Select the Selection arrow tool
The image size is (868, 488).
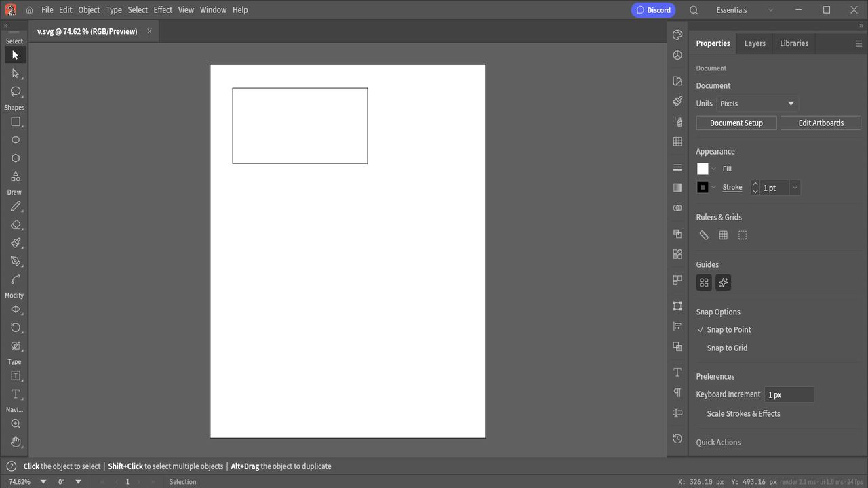15,55
